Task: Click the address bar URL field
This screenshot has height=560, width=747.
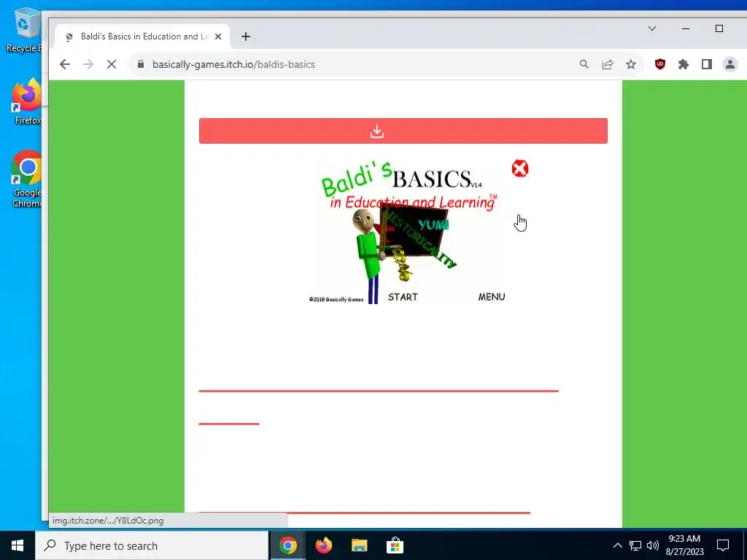Action: click(x=352, y=64)
